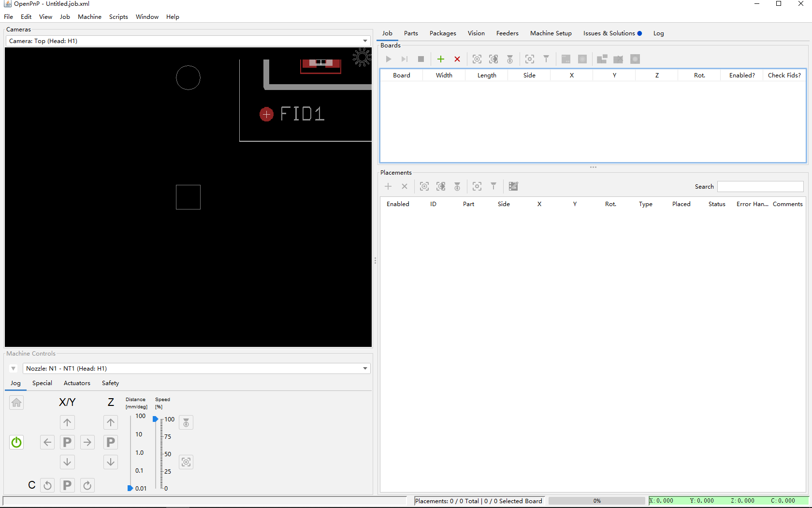812x508 pixels.
Task: Click the home machine icon
Action: 16,403
